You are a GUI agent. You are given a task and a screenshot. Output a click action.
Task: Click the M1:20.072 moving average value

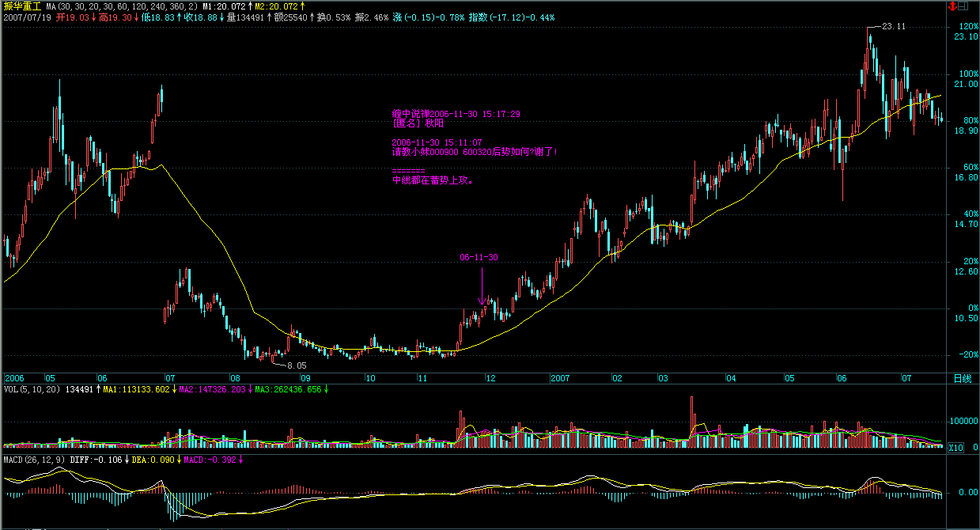(x=225, y=6)
